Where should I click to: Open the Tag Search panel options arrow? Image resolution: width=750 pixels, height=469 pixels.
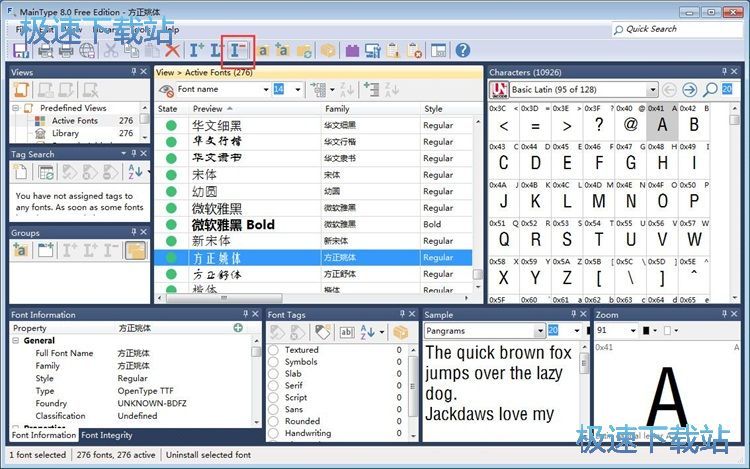tap(123, 153)
